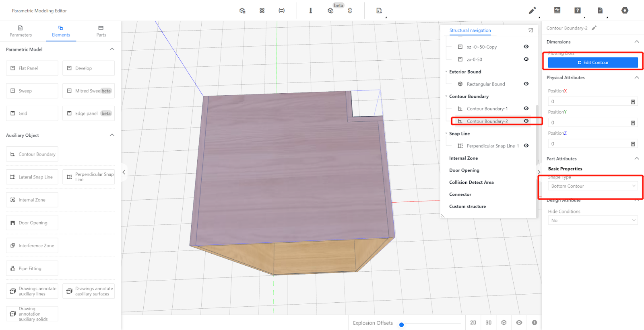644x330 pixels.
Task: Switch to the Parameters tab
Action: [21, 31]
